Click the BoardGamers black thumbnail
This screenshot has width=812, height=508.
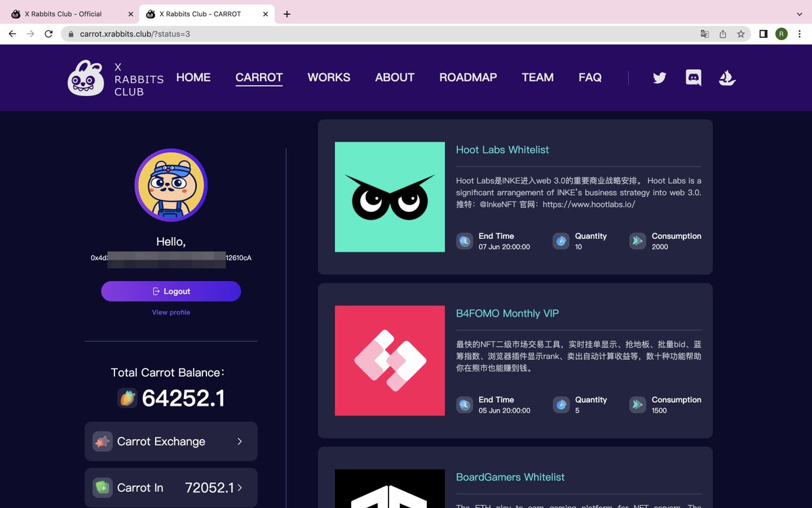[x=390, y=488]
